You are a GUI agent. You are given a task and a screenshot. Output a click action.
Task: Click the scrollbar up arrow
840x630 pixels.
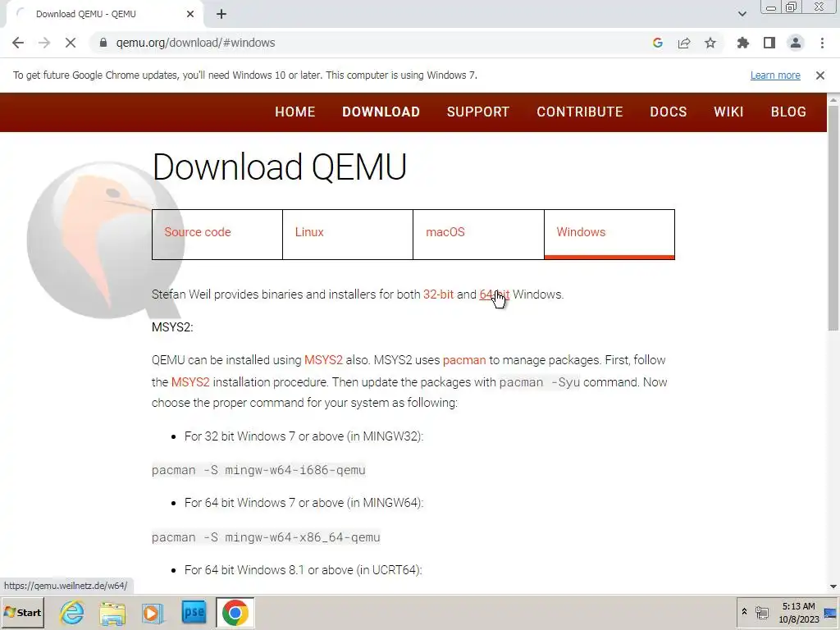coord(833,99)
